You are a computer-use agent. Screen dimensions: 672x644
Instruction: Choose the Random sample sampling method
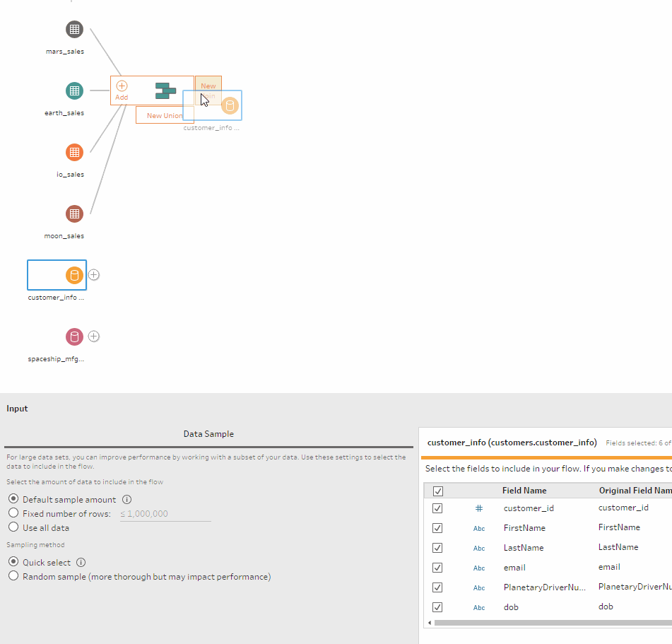coord(13,576)
